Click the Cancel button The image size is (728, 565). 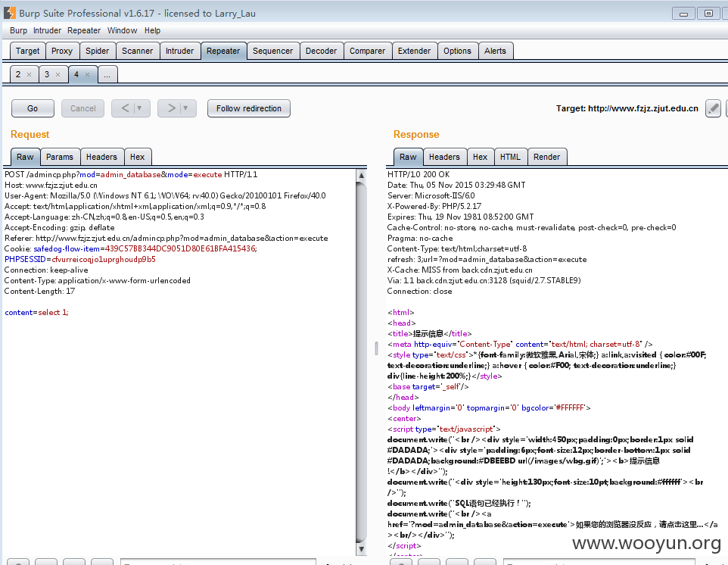[x=82, y=108]
